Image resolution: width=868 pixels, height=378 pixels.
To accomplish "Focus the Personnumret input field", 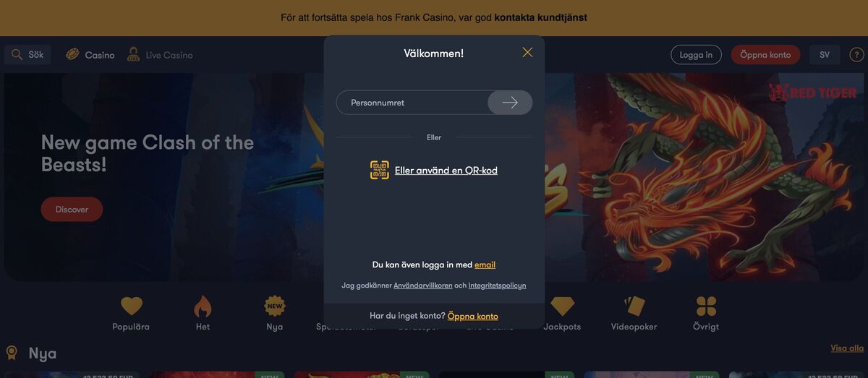I will pyautogui.click(x=412, y=103).
